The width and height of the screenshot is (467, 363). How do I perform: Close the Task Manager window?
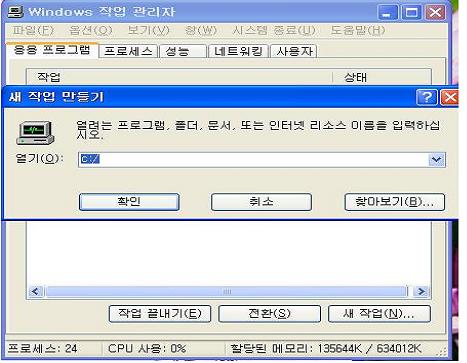click(435, 13)
